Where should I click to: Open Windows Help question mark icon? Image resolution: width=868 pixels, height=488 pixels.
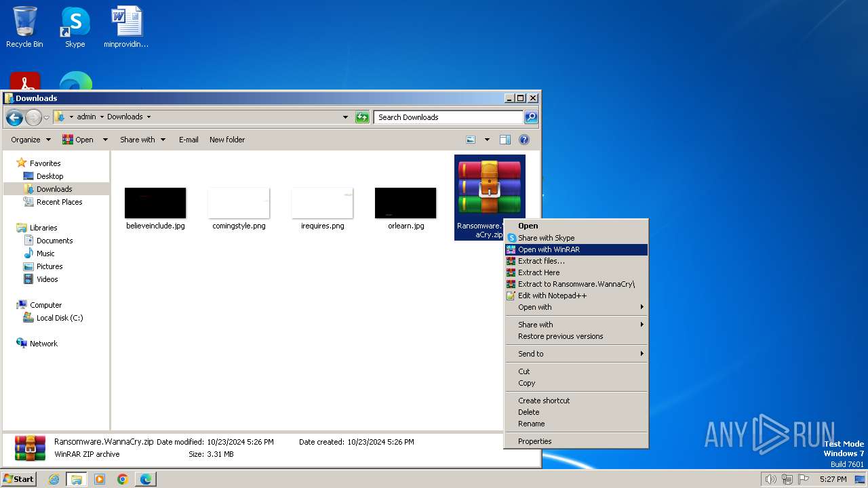coord(524,140)
